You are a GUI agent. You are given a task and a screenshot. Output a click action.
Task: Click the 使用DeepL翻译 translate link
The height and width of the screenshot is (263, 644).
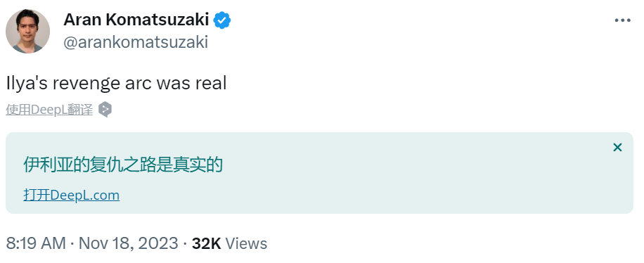pyautogui.click(x=49, y=110)
